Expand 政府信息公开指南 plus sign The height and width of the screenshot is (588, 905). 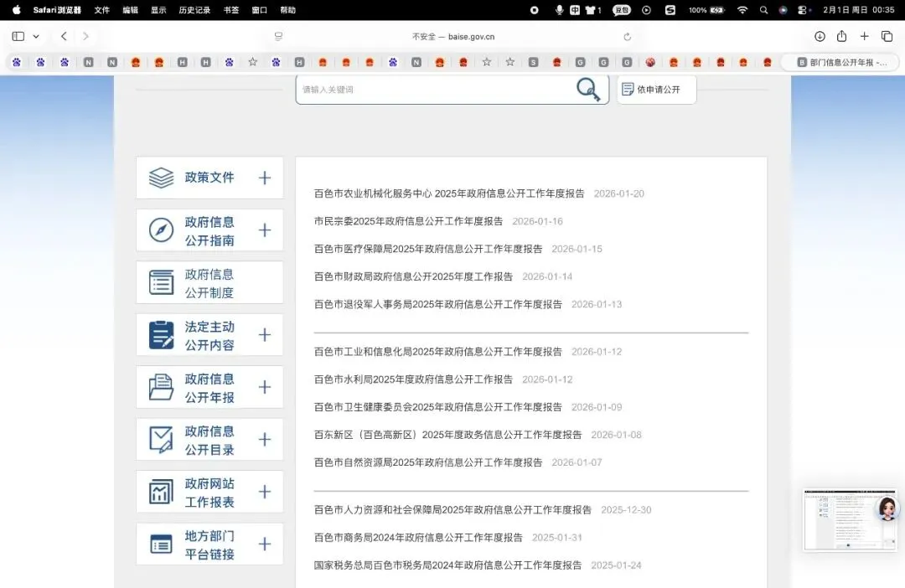[264, 230]
